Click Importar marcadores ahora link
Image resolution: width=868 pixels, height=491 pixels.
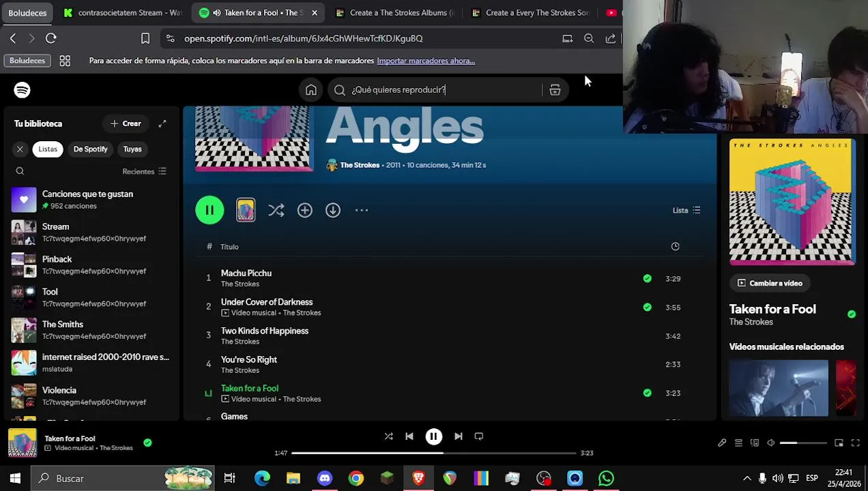[426, 61]
